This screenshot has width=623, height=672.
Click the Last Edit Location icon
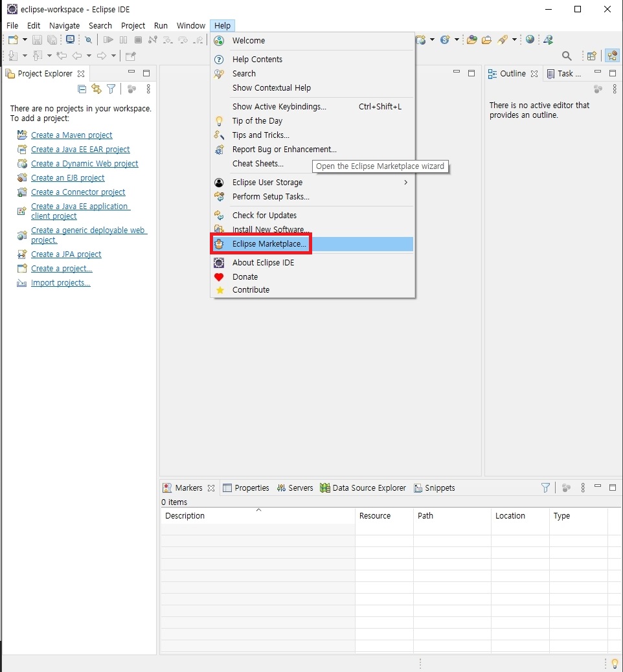(62, 56)
